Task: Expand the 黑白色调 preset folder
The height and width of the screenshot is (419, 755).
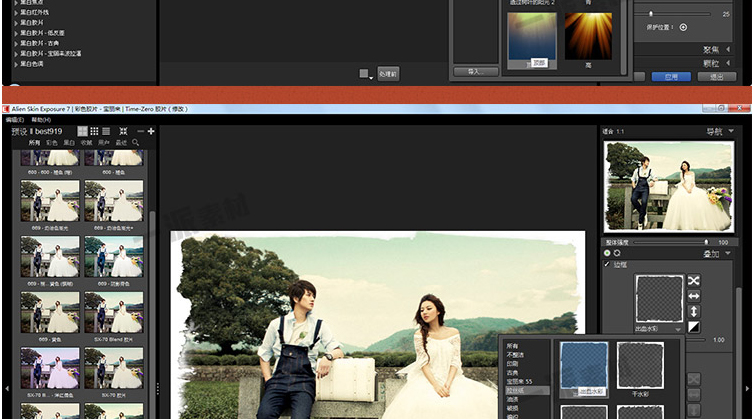Action: [x=16, y=64]
